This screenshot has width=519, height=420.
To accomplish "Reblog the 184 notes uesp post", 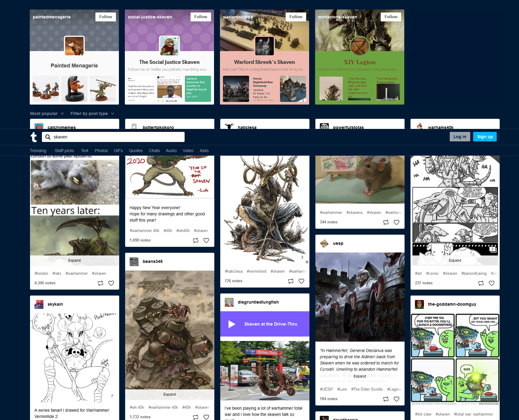I will click(386, 399).
